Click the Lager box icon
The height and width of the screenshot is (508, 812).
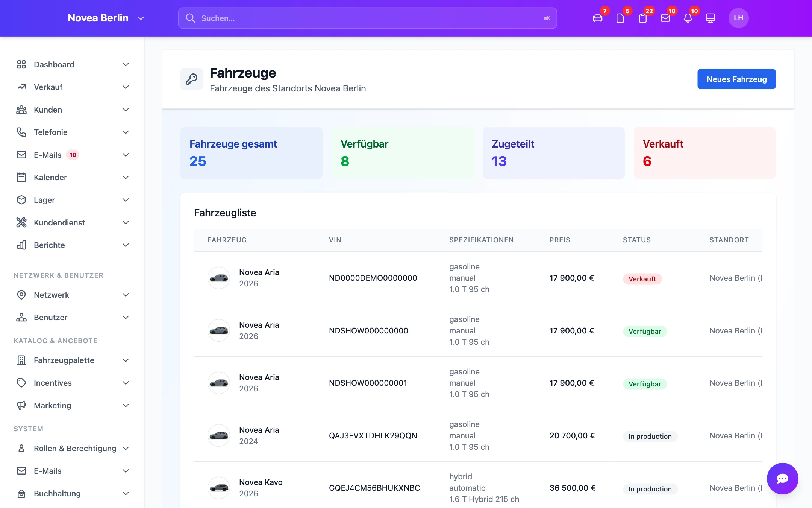click(21, 200)
